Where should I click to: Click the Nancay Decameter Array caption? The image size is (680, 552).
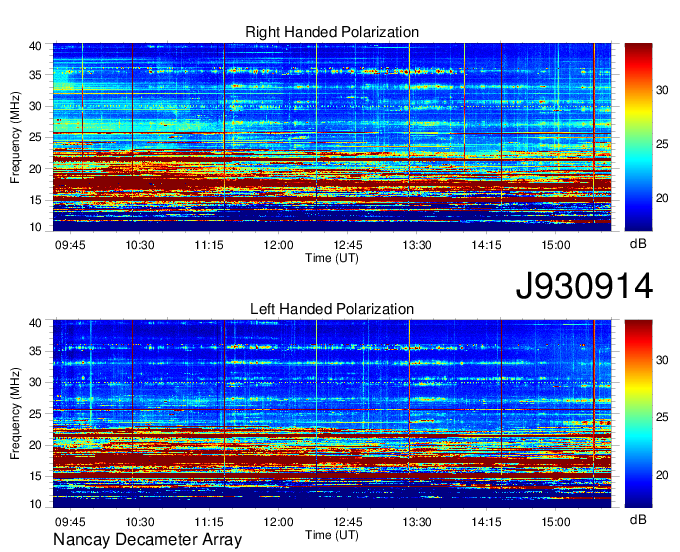coord(147,539)
